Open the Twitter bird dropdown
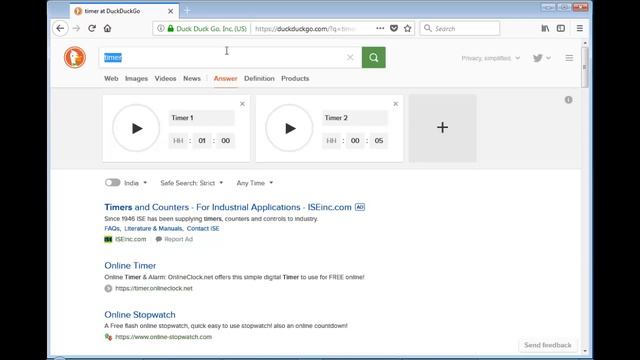 click(x=542, y=58)
